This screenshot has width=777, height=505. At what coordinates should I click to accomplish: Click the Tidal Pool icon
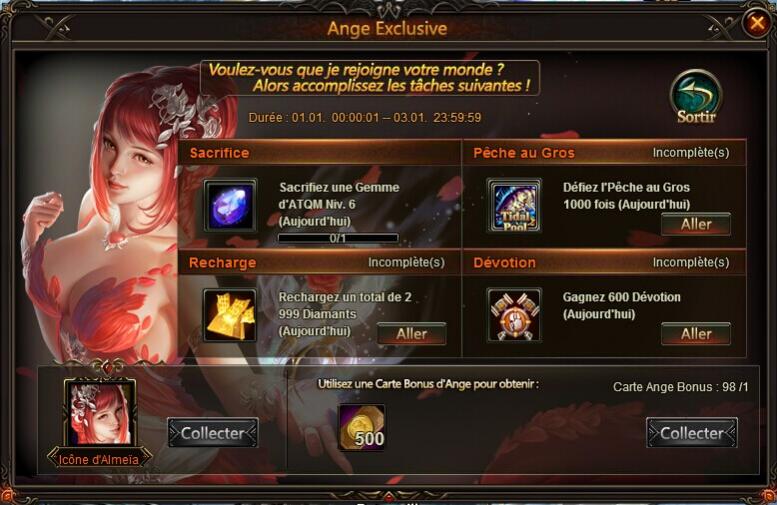point(514,206)
